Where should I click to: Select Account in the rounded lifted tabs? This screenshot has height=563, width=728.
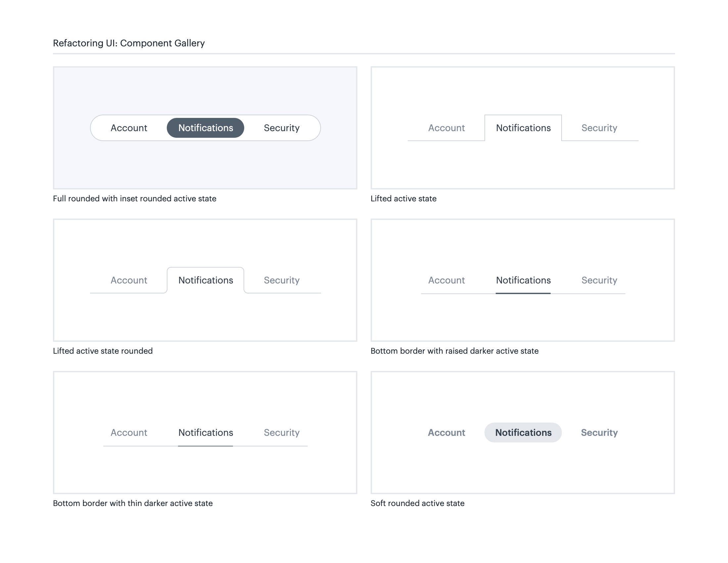pyautogui.click(x=129, y=280)
